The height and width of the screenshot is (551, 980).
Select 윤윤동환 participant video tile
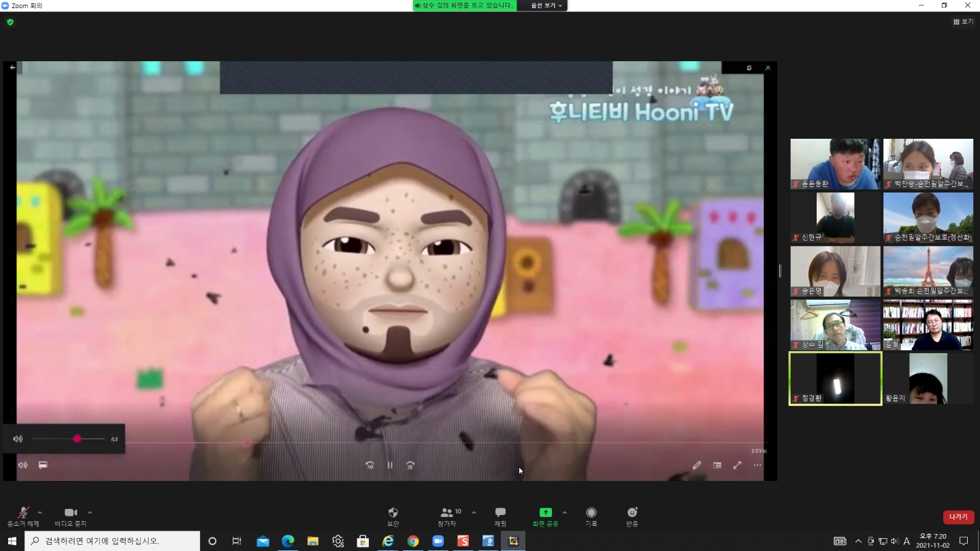(835, 164)
